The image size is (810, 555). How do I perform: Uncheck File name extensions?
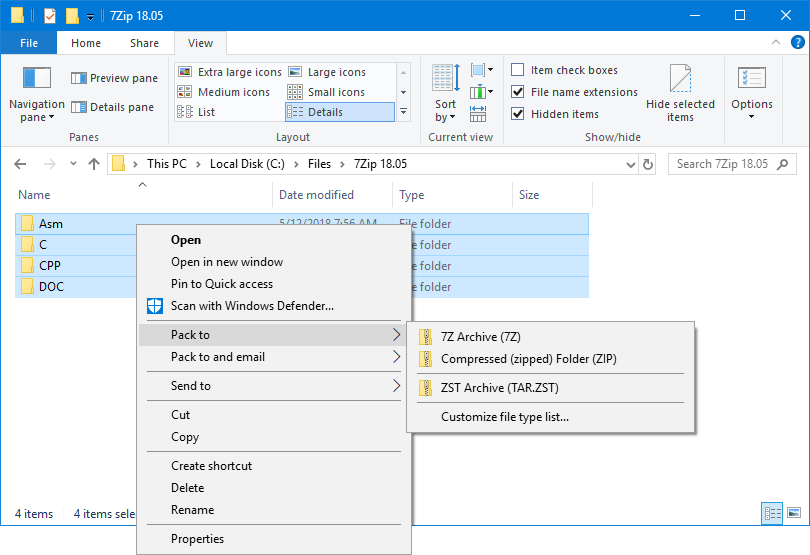pos(517,92)
